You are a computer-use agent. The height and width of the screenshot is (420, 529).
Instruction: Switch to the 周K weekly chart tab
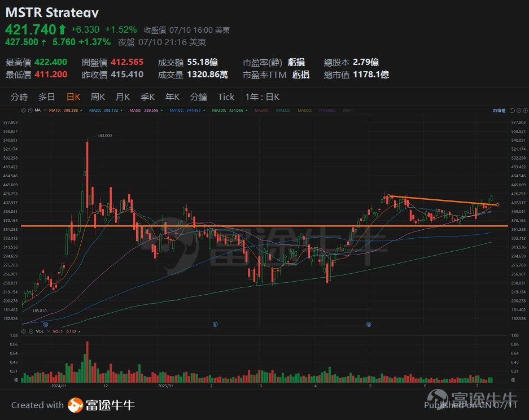(x=98, y=97)
